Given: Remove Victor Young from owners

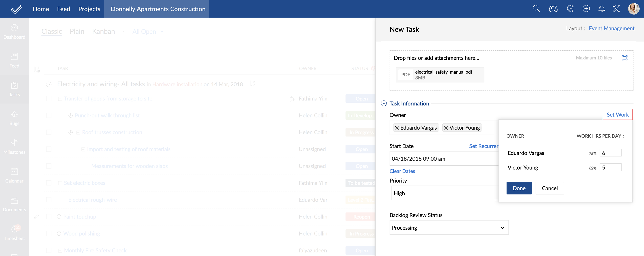Looking at the screenshot, I should [446, 128].
